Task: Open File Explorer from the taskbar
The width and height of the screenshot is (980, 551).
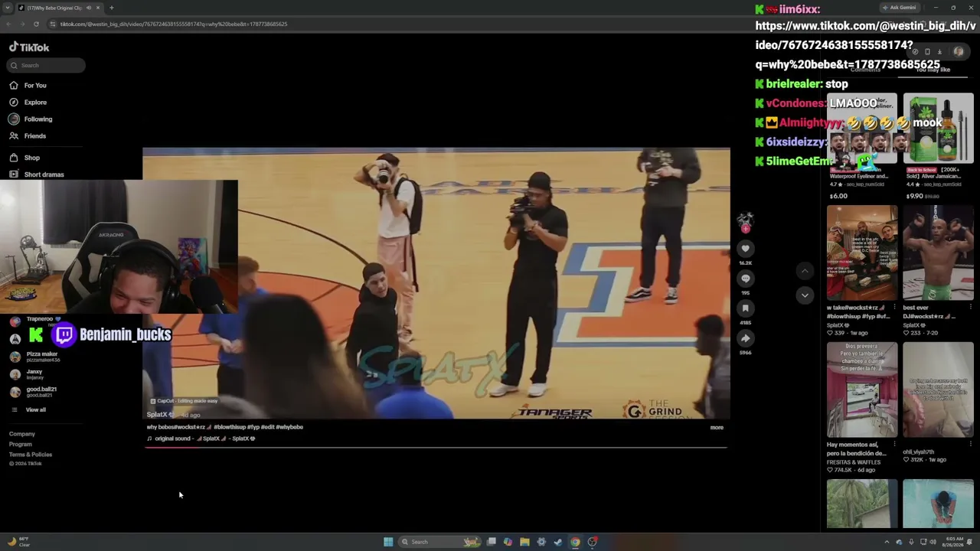Action: pyautogui.click(x=524, y=542)
